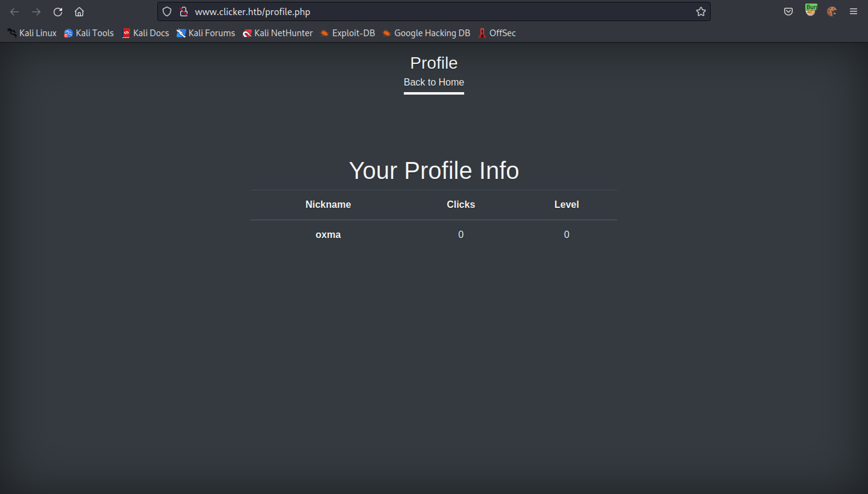Select the Clicks value 0
The height and width of the screenshot is (494, 868).
(x=461, y=234)
